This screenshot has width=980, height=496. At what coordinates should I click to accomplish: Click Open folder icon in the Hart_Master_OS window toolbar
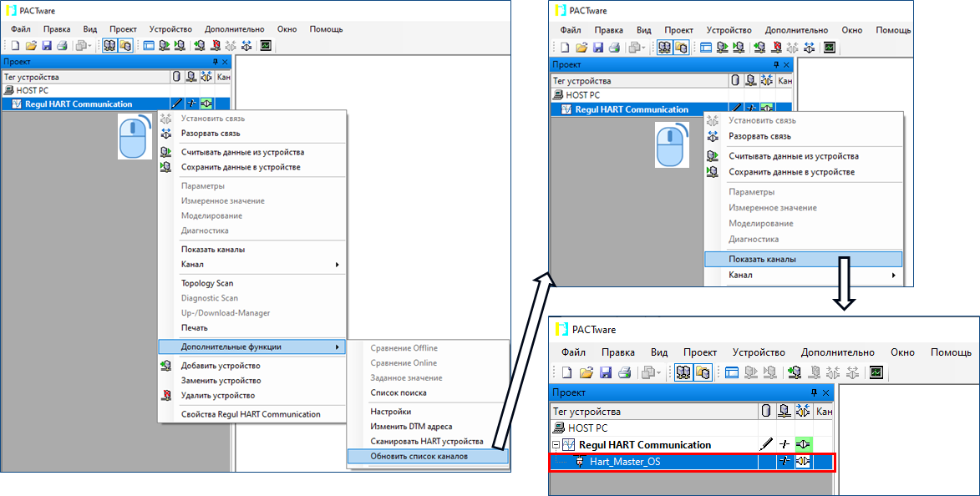(586, 372)
